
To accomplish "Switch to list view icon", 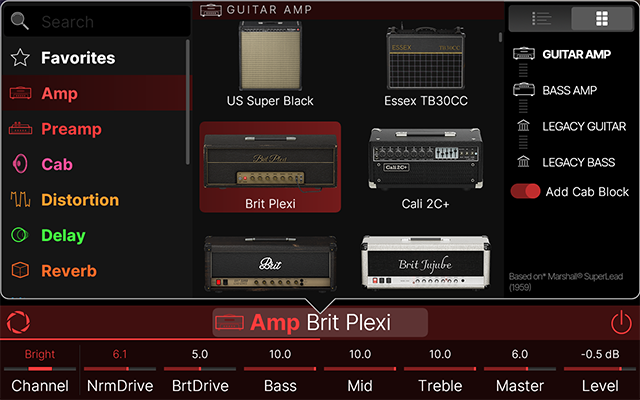I will [x=541, y=18].
